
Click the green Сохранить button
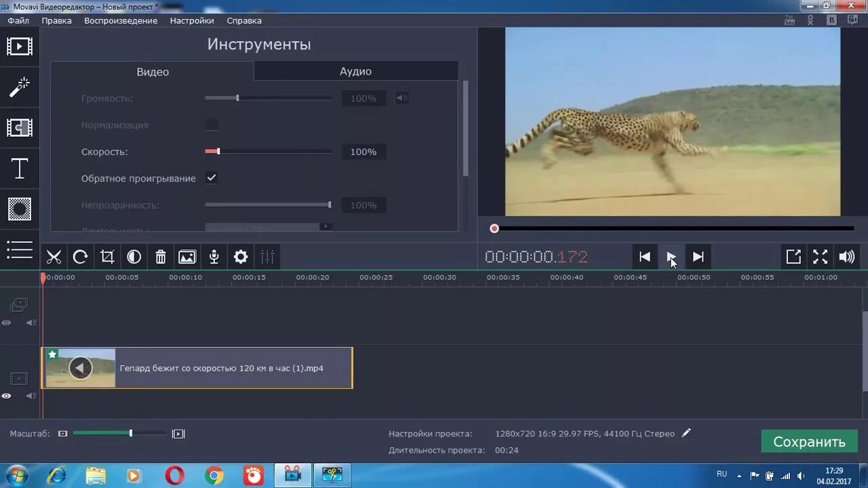pos(808,441)
